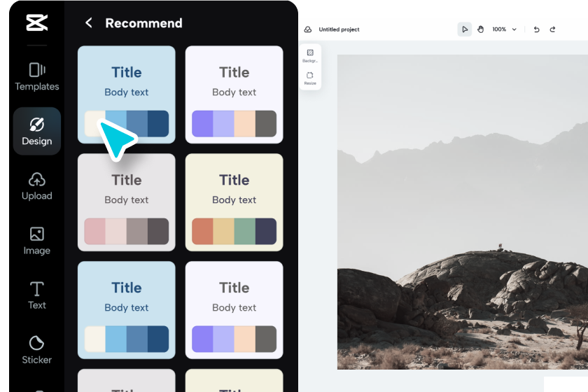The height and width of the screenshot is (392, 588).
Task: Click the cloud save status icon
Action: [307, 29]
